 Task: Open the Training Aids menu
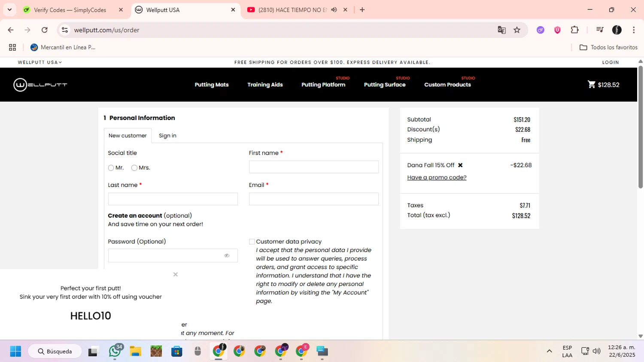(x=265, y=85)
